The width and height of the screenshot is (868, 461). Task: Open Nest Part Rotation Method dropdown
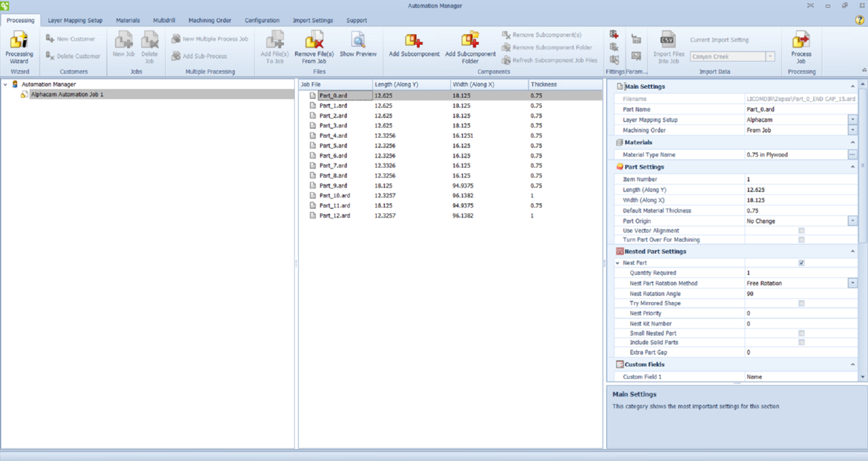click(x=852, y=283)
